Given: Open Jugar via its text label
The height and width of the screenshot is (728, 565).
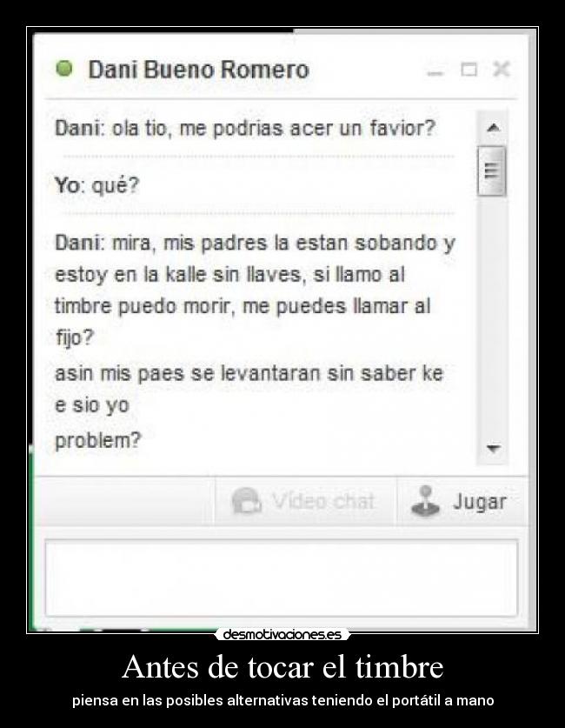Looking at the screenshot, I should coord(480,502).
